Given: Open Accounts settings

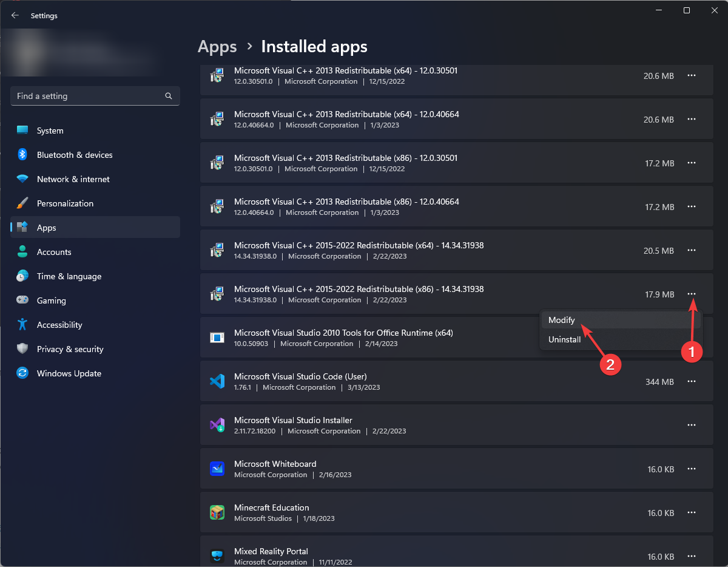Looking at the screenshot, I should (x=95, y=252).
